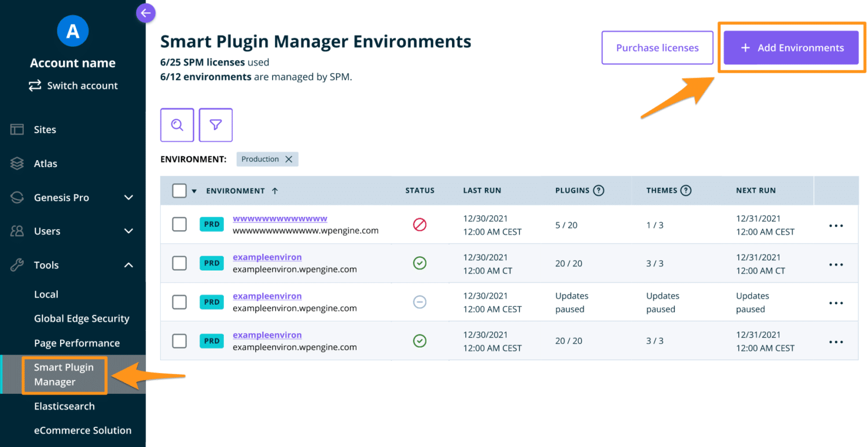Viewport: 868px width, 447px height.
Task: Remove the Production environment filter chip
Action: click(289, 159)
